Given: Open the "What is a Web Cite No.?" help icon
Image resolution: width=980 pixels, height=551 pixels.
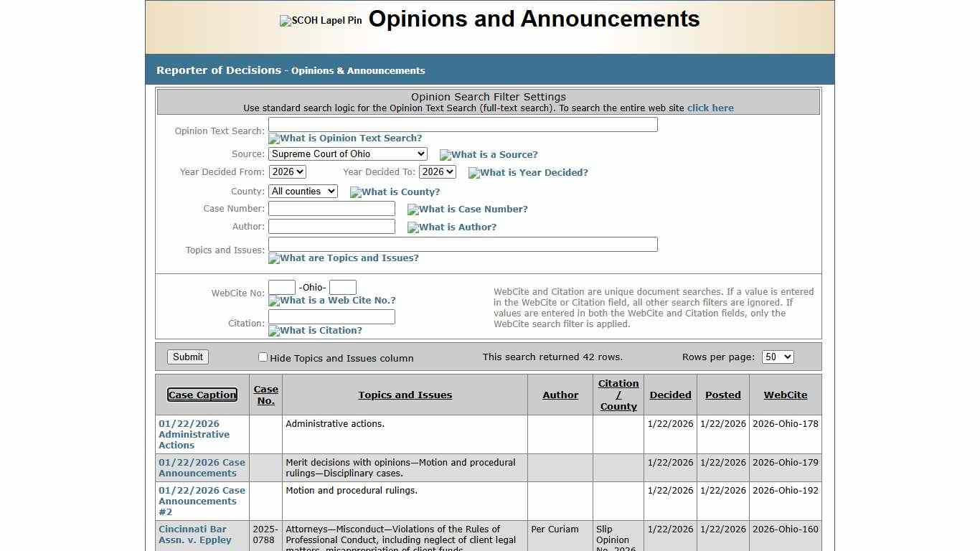Looking at the screenshot, I should click(x=331, y=301).
